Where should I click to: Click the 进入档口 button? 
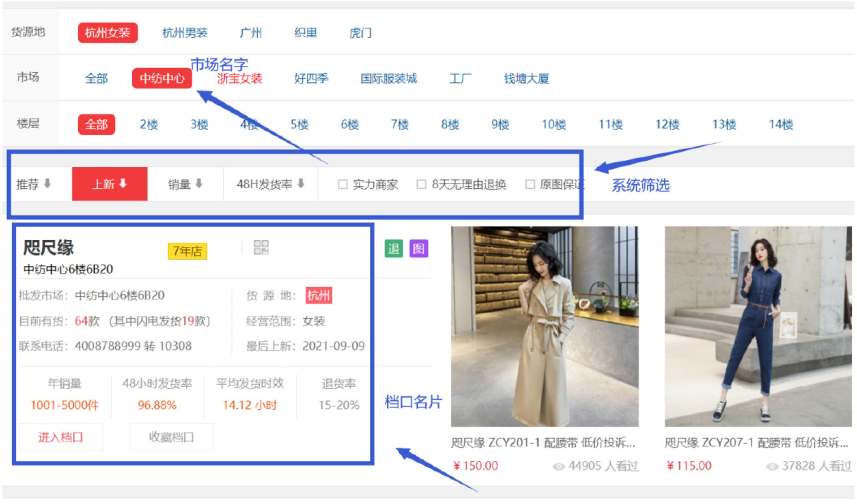tap(61, 437)
